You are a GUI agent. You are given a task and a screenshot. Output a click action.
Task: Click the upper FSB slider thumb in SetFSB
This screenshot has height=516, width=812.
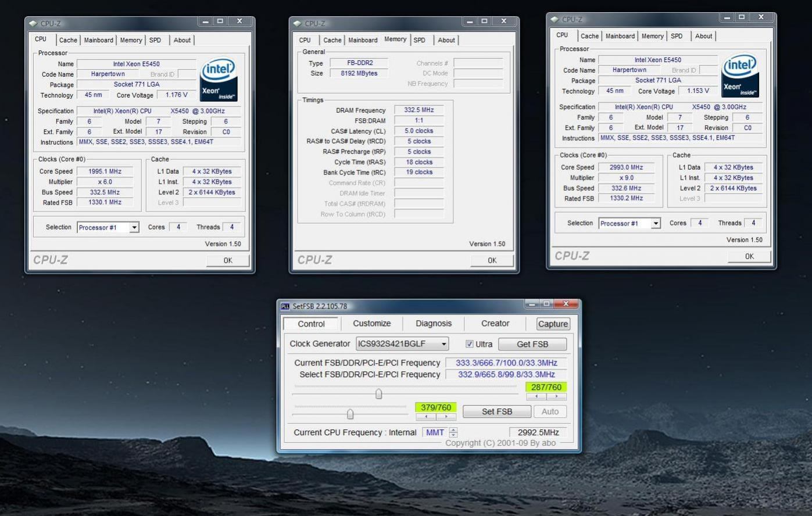pos(378,394)
